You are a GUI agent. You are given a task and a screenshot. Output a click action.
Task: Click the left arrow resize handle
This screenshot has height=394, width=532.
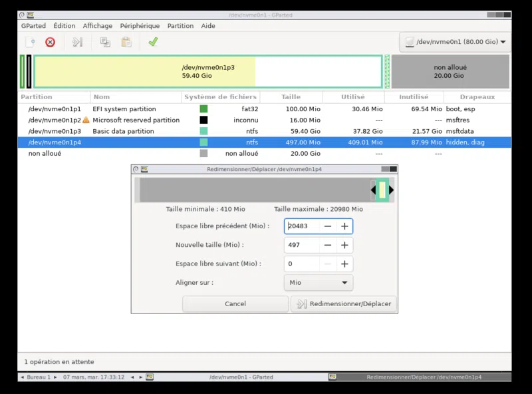[374, 190]
